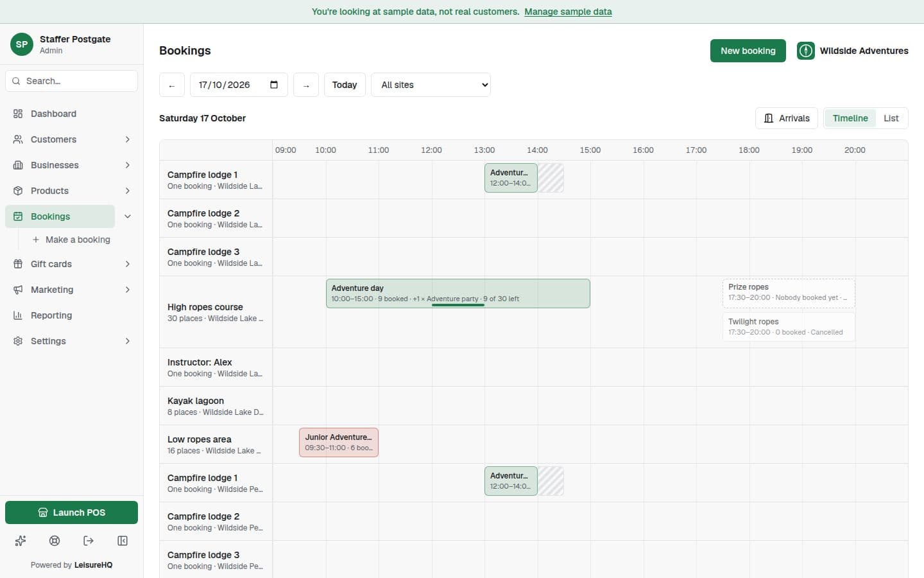This screenshot has width=924, height=578.
Task: Click the SP user avatar
Action: coord(22,44)
